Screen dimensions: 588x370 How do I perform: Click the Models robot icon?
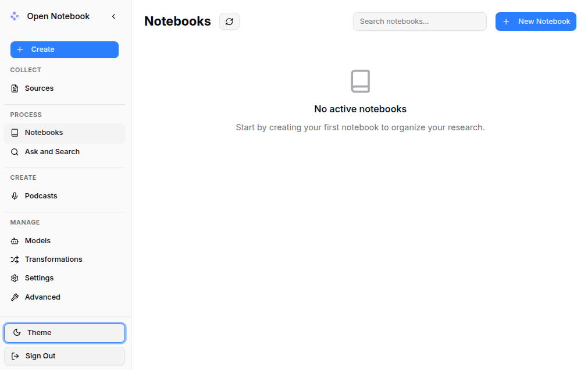(x=15, y=241)
